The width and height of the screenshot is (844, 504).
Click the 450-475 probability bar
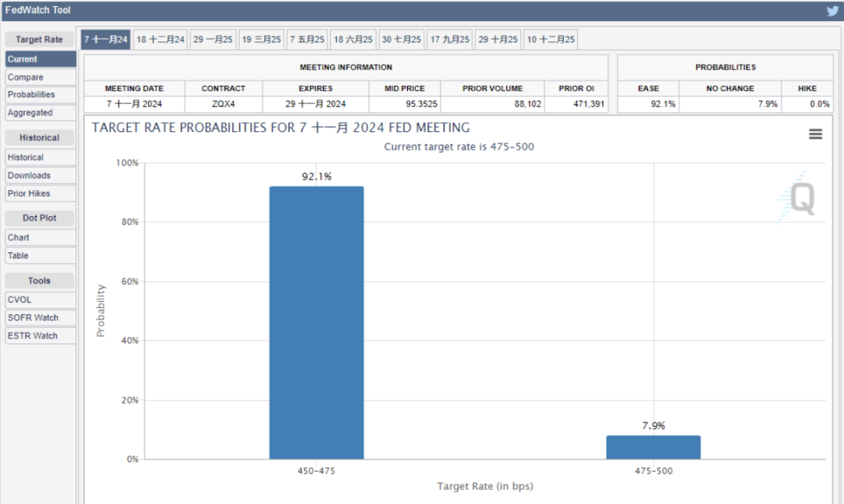317,322
